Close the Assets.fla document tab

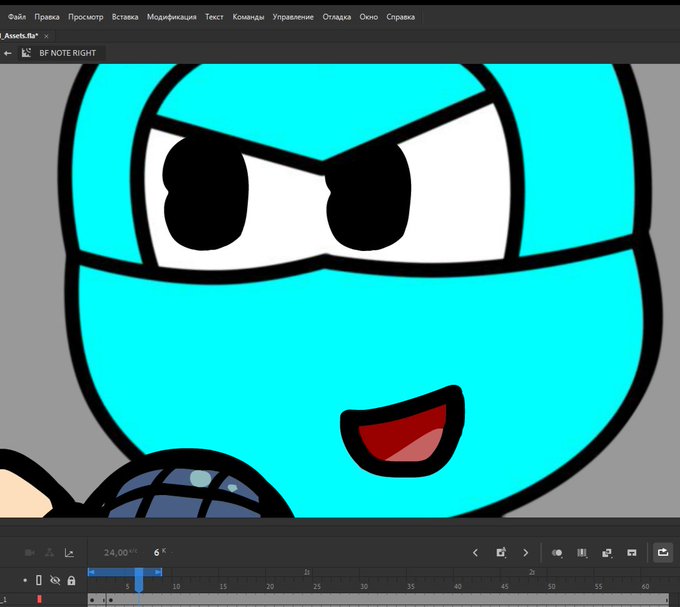(x=46, y=36)
